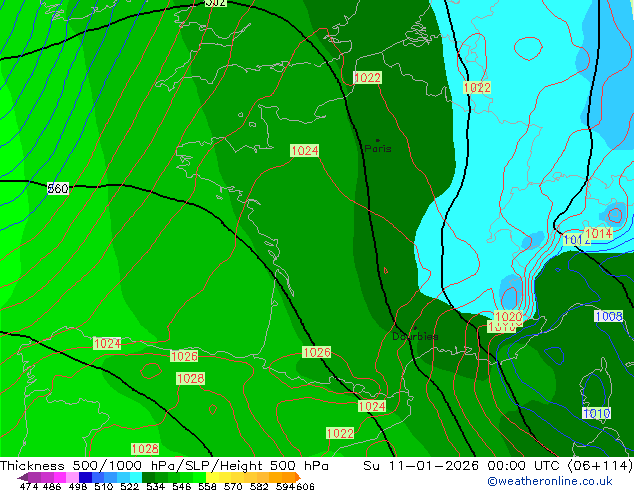The width and height of the screenshot is (634, 490).
Task: Click the 606 value on the legend scale
Action: (x=305, y=486)
